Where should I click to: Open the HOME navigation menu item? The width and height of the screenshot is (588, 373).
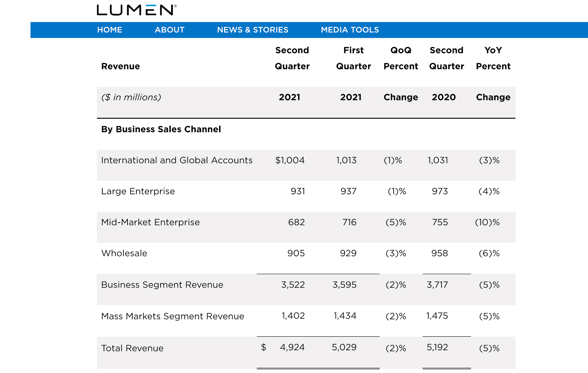coord(109,30)
